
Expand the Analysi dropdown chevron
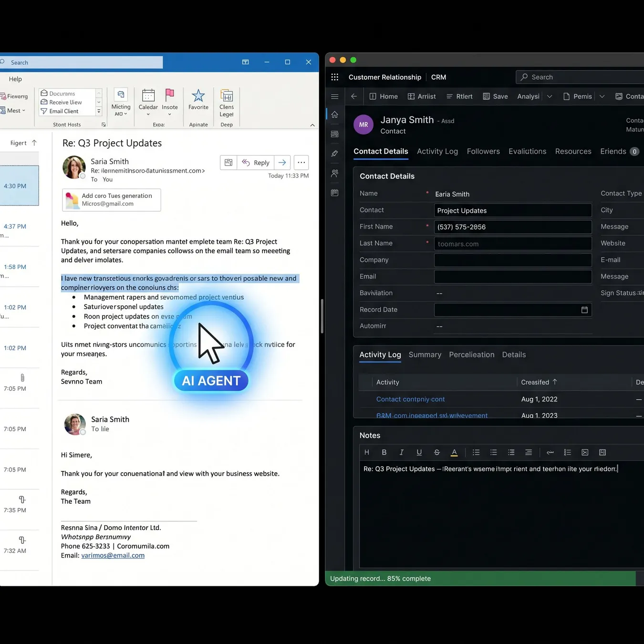(550, 96)
